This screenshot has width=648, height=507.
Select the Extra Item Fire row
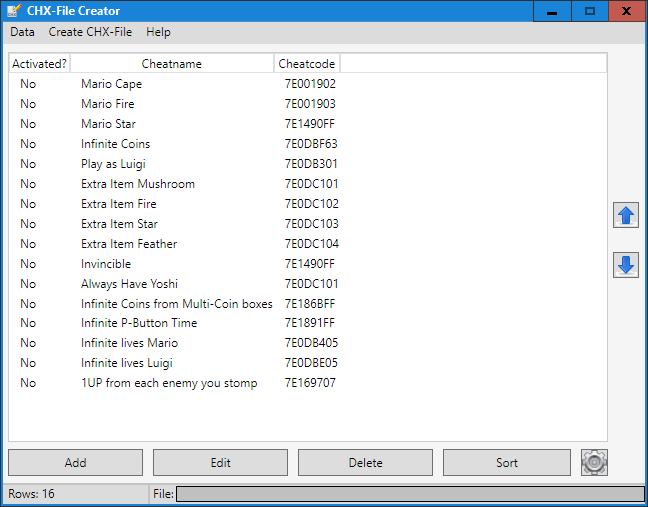click(308, 204)
